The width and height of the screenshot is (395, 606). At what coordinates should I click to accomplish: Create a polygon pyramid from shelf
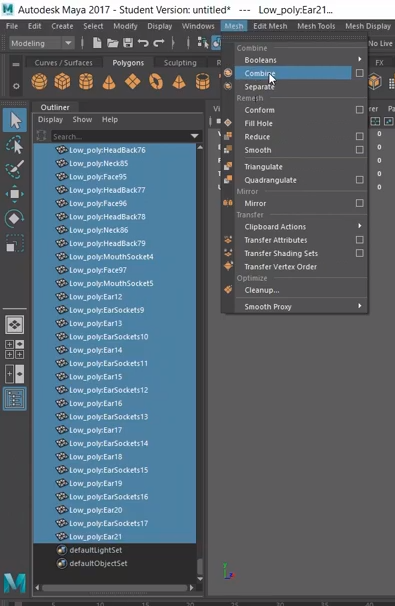point(179,82)
